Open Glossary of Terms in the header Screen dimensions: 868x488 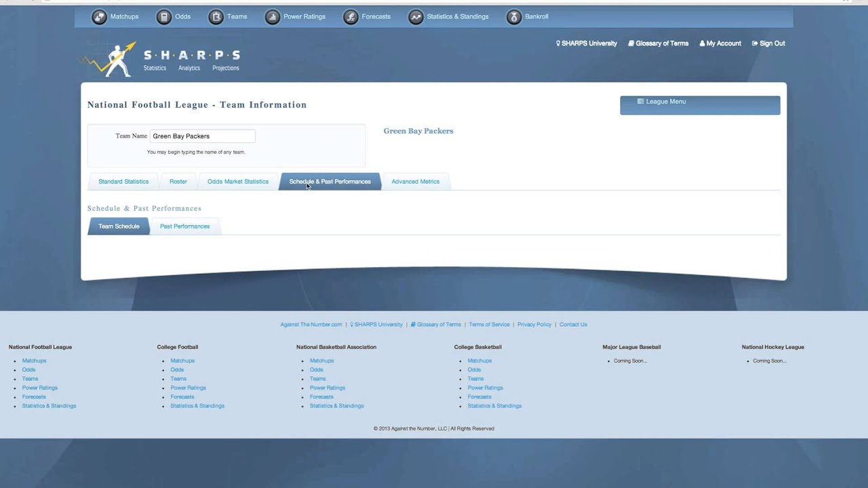click(x=658, y=43)
